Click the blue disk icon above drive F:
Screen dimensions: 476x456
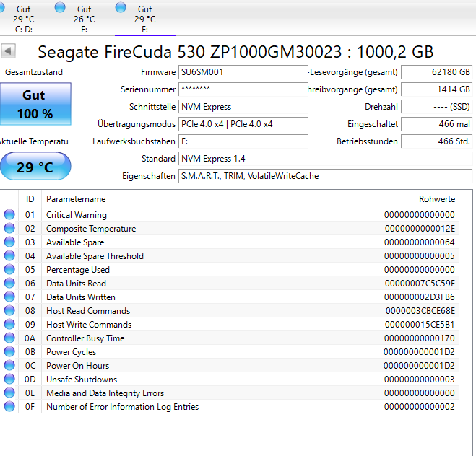[x=121, y=9]
